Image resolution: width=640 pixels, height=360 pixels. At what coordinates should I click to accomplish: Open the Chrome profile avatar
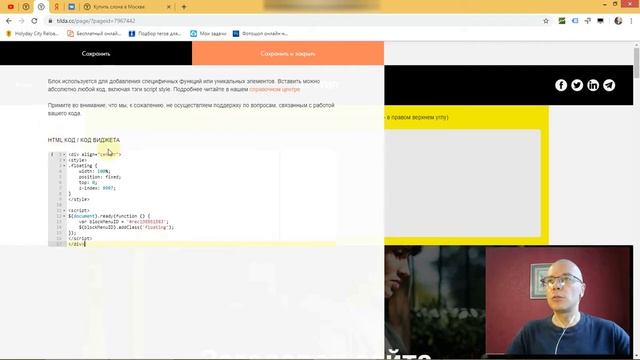pyautogui.click(x=618, y=21)
